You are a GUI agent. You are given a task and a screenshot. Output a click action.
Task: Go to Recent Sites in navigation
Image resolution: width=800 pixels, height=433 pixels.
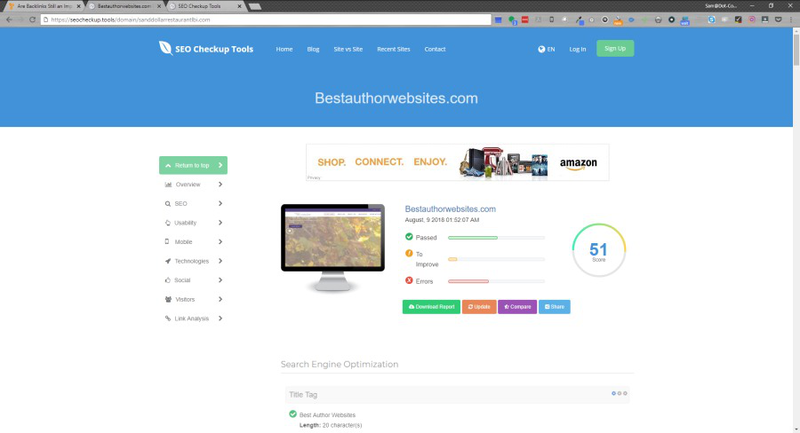(x=393, y=49)
